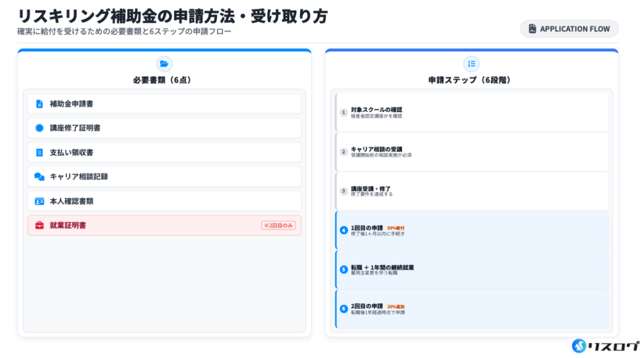Click the 20%追加 badge on step 6
The height and width of the screenshot is (358, 644).
[396, 306]
